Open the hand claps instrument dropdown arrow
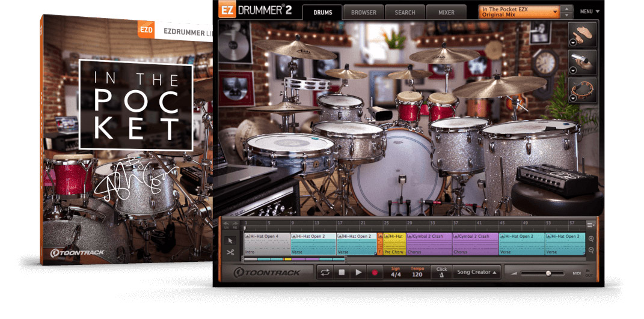This screenshot has height=319, width=644. tap(573, 42)
